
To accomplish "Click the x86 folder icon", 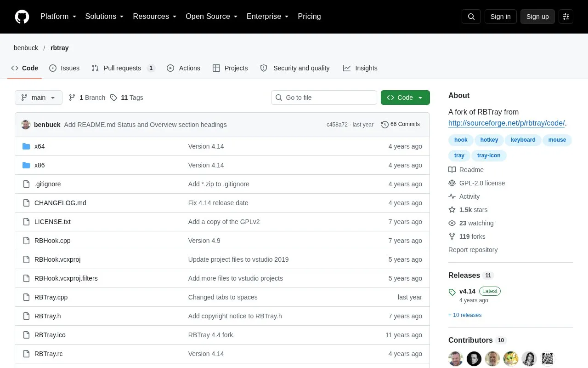I will coord(26,165).
